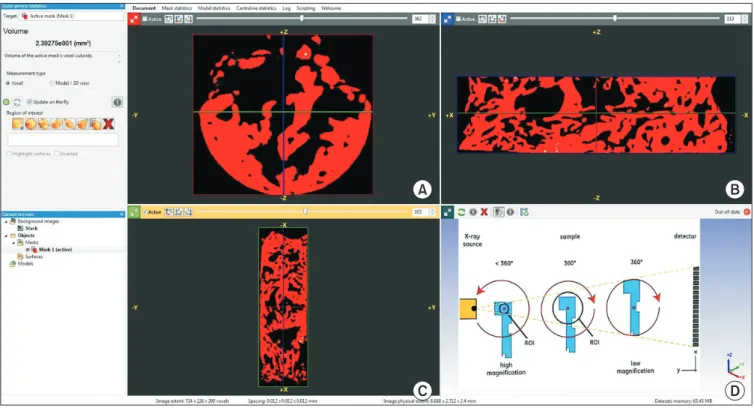The width and height of the screenshot is (754, 408).
Task: Click the highlighted shading icon in 3D view toolbar
Action: tap(499, 212)
